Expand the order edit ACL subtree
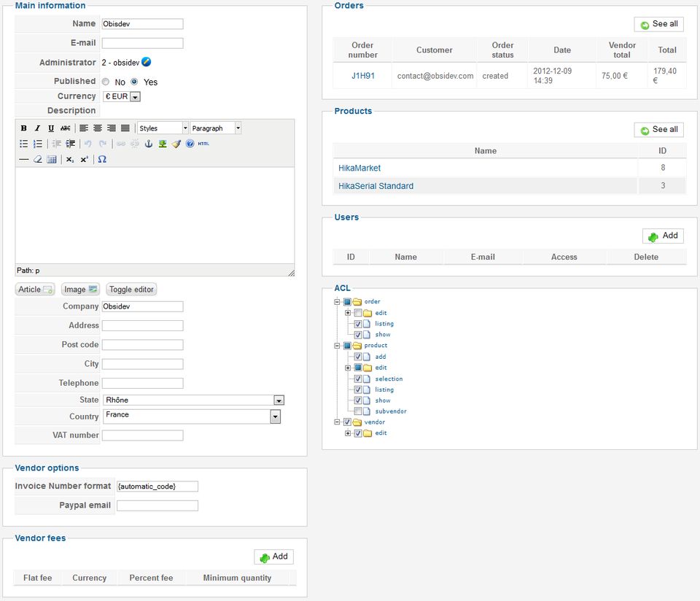 pos(348,313)
